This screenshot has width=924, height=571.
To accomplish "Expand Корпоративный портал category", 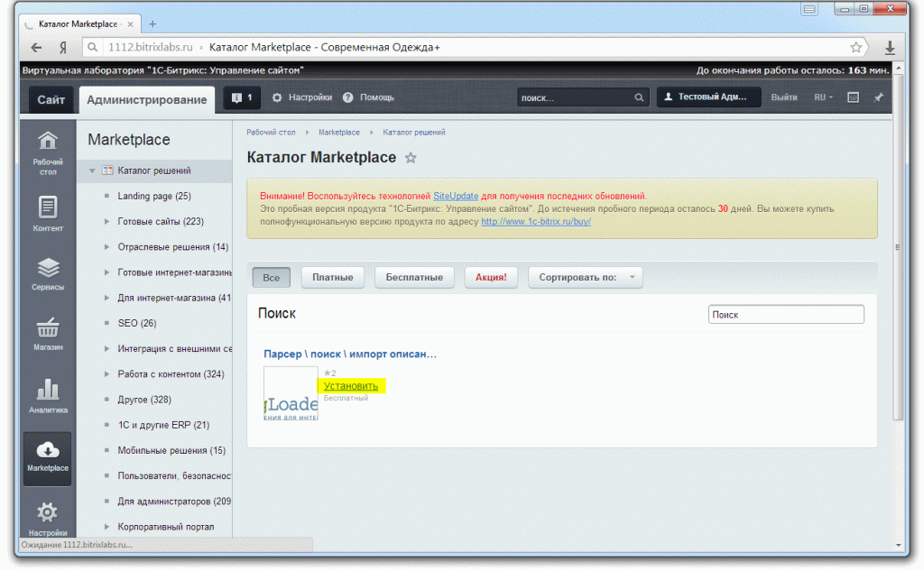I will (x=106, y=526).
